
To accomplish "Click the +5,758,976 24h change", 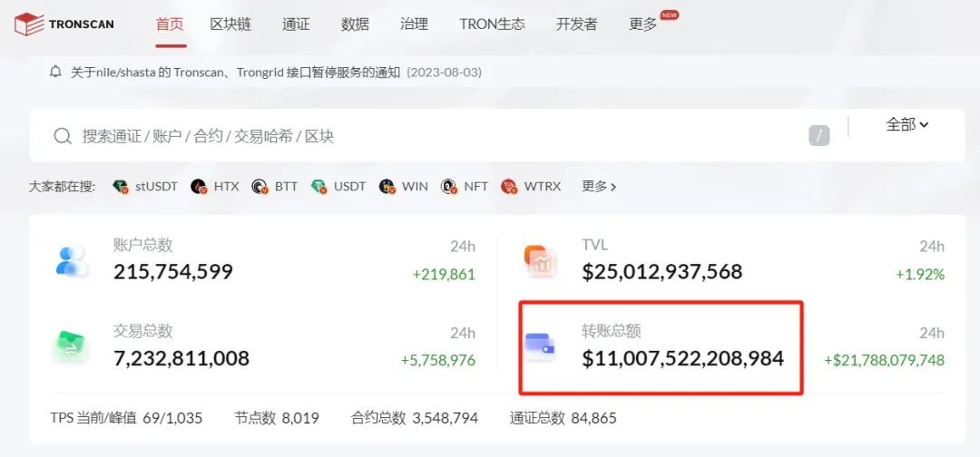I will click(438, 360).
